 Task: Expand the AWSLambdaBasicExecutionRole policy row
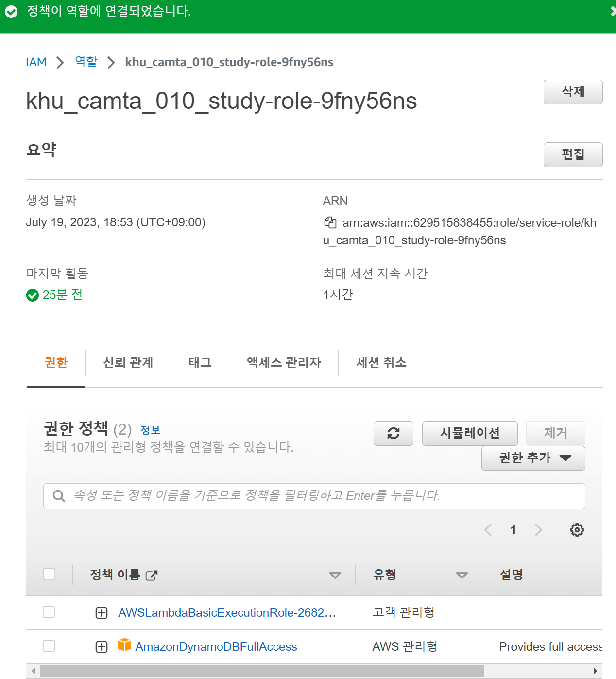coord(102,613)
